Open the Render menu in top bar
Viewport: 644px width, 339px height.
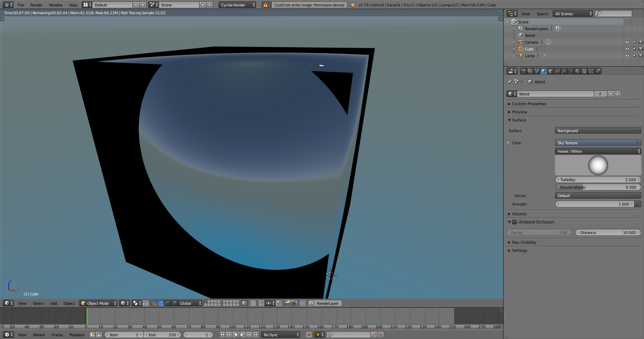37,5
